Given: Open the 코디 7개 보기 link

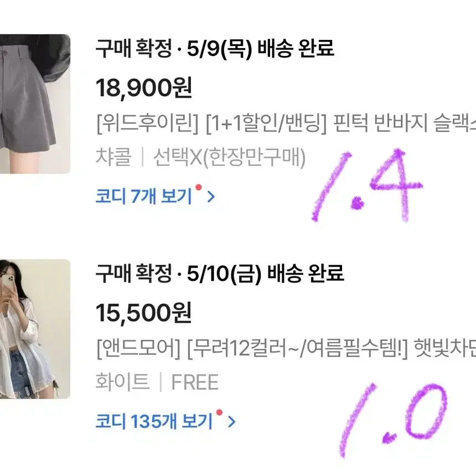Looking at the screenshot, I should tap(144, 196).
